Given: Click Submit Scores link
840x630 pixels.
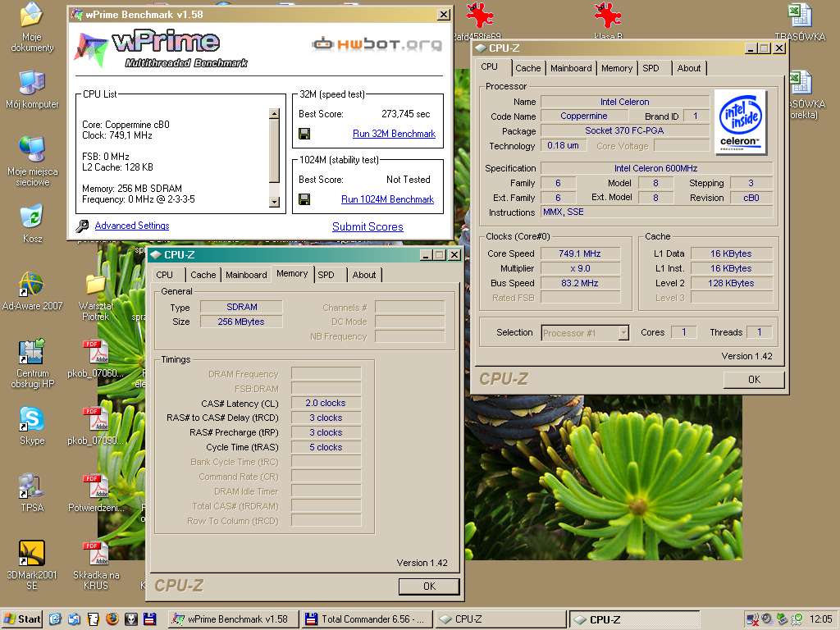Looking at the screenshot, I should 367,226.
